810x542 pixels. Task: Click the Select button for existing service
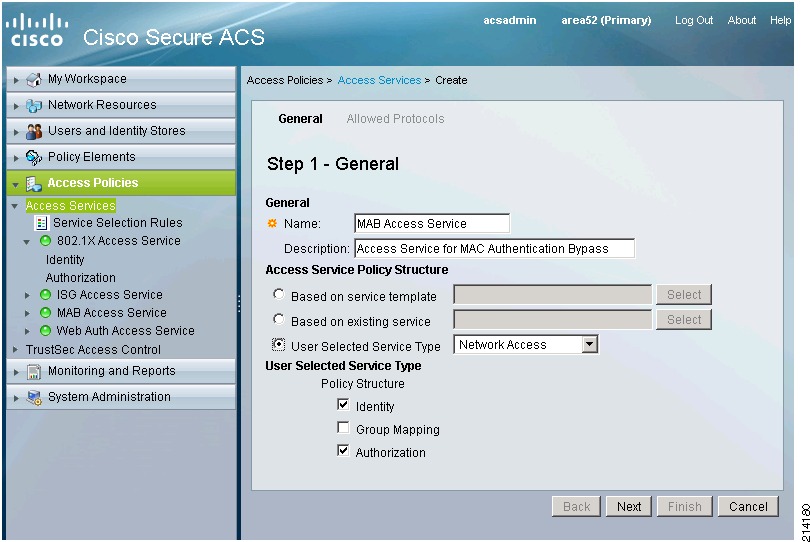click(684, 319)
